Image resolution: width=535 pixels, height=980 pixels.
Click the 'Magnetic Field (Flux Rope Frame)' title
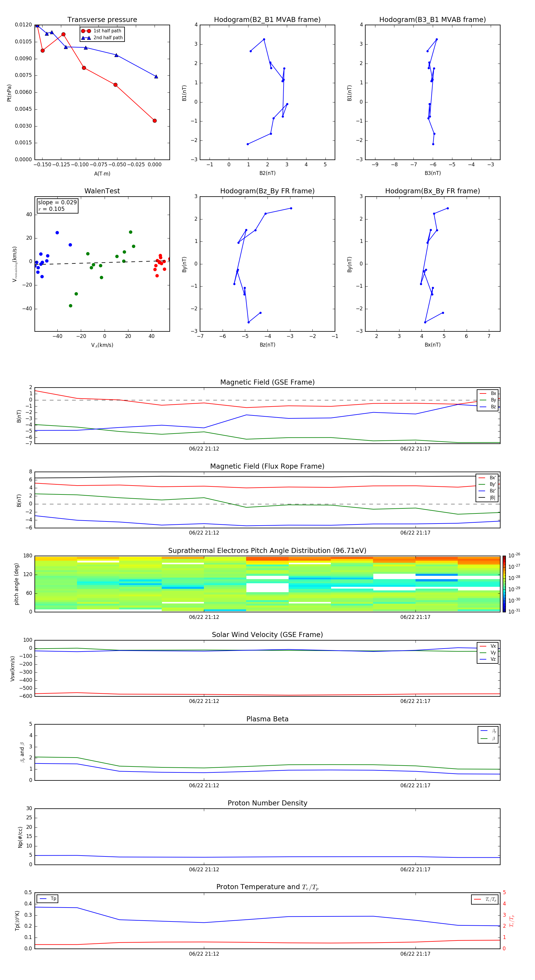(267, 467)
